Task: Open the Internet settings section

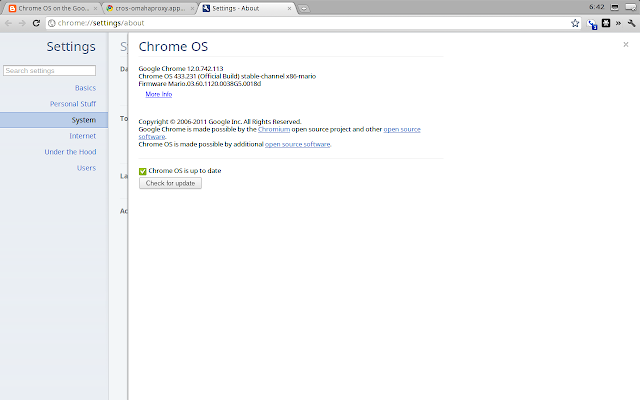Action: 82,136
